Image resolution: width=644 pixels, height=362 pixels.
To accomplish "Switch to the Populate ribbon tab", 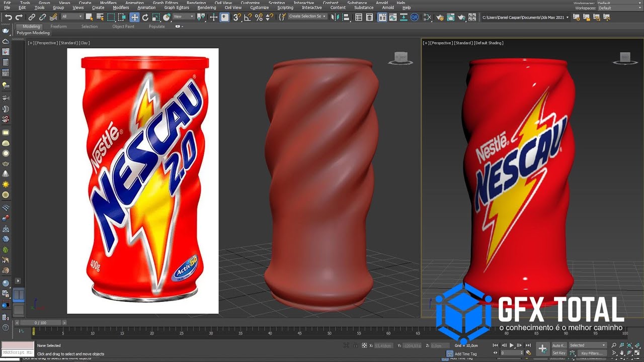I will coord(156,26).
